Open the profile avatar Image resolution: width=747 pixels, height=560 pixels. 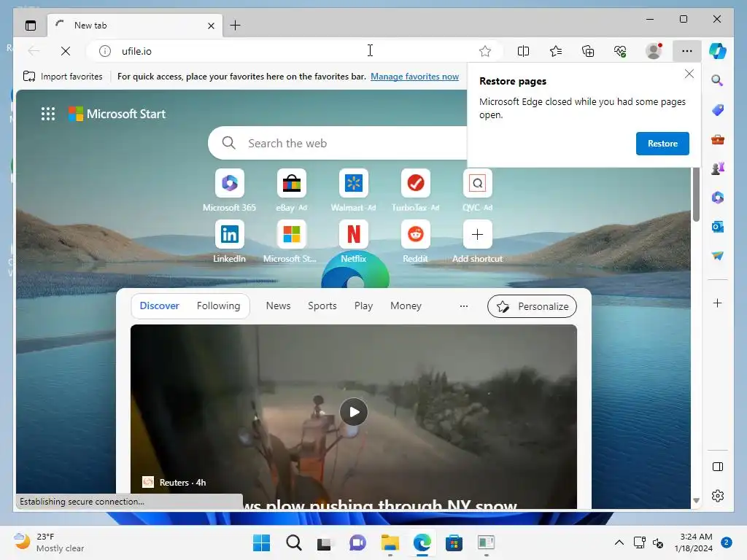[x=654, y=51]
